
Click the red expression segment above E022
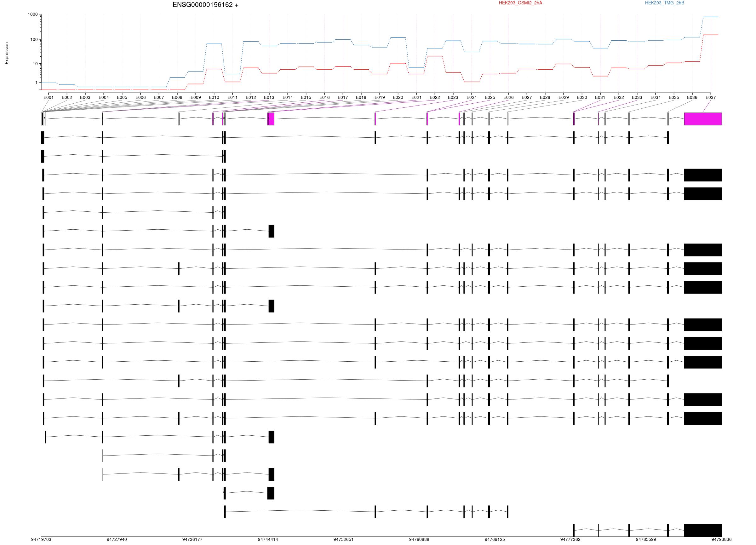point(435,56)
